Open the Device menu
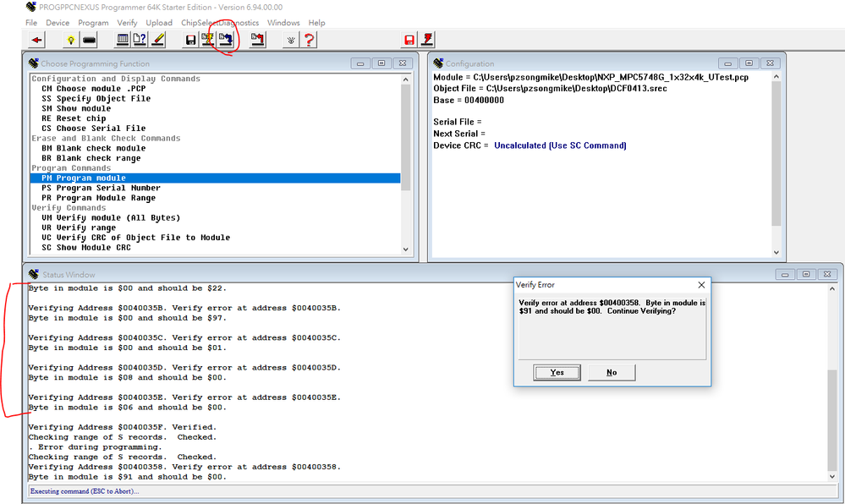This screenshot has height=504, width=845. coord(58,23)
